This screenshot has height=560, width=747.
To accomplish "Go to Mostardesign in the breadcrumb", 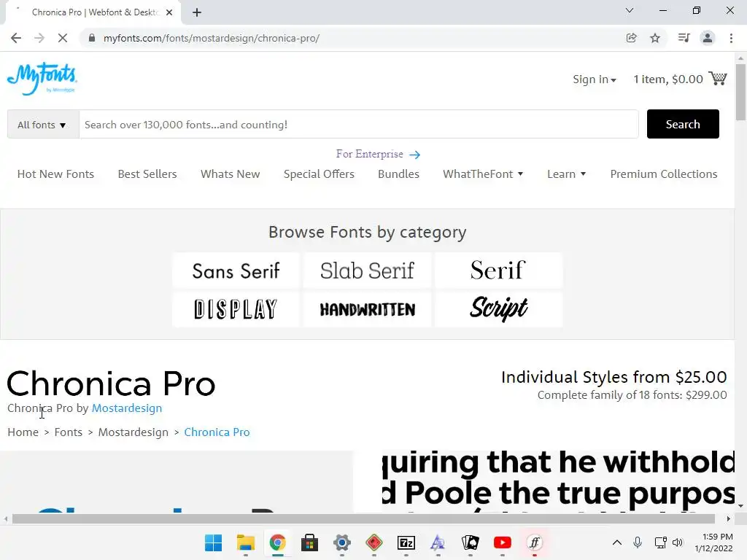I will 133,432.
